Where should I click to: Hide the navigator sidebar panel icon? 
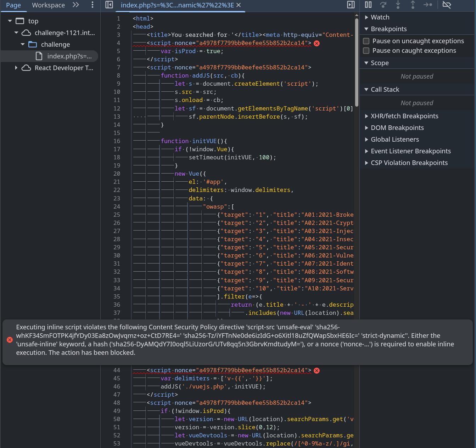109,5
